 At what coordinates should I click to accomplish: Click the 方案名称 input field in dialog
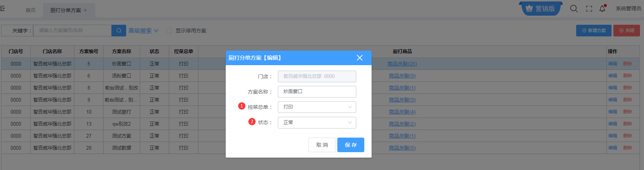click(x=317, y=92)
